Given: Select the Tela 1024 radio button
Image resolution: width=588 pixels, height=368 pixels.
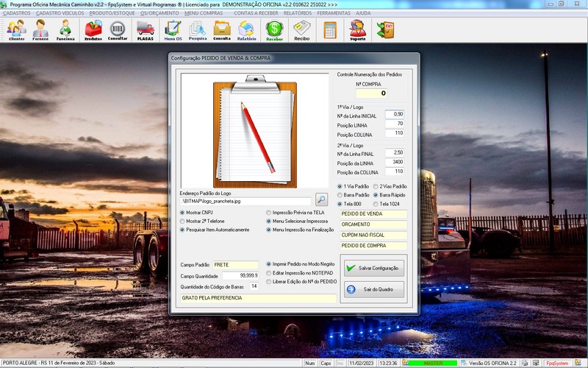Looking at the screenshot, I should point(376,203).
